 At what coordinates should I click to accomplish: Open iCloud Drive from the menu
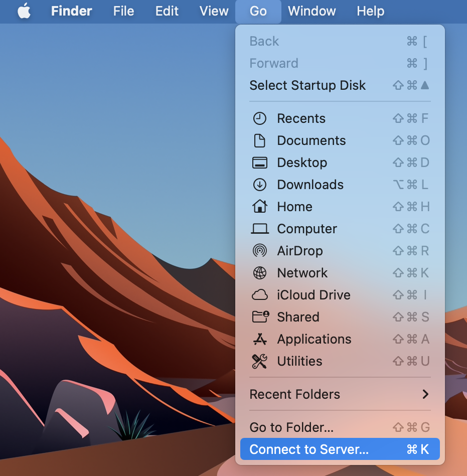pyautogui.click(x=340, y=295)
